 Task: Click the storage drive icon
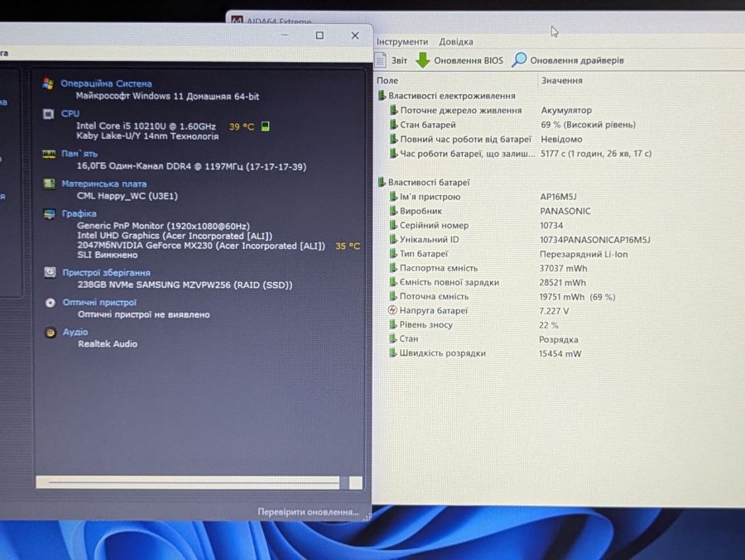tap(50, 272)
